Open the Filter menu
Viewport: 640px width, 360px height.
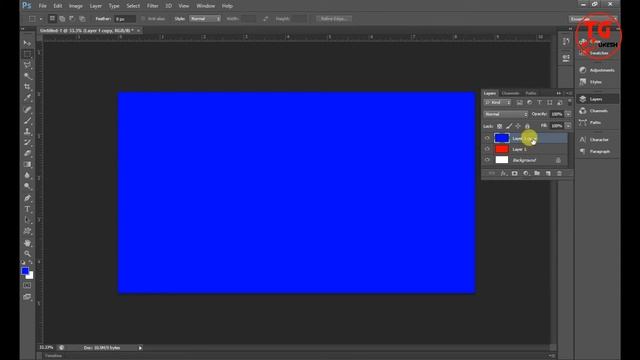coord(153,6)
